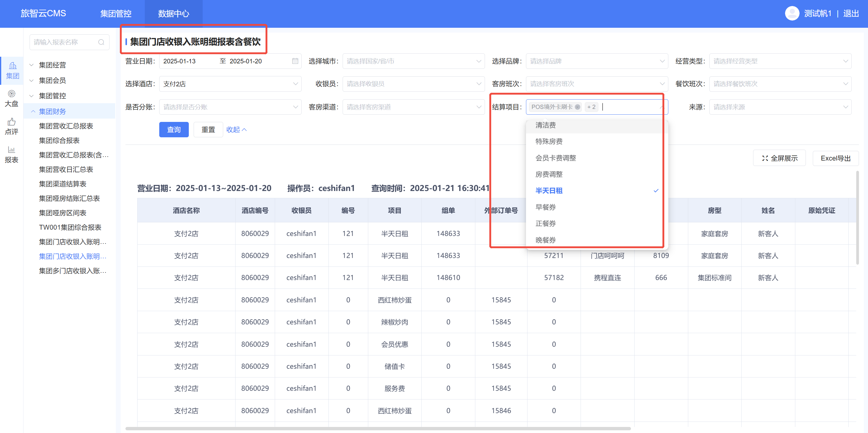Viewport: 868px width, 433px height.
Task: Select 清洁费 in the dropdown list
Action: coord(597,125)
